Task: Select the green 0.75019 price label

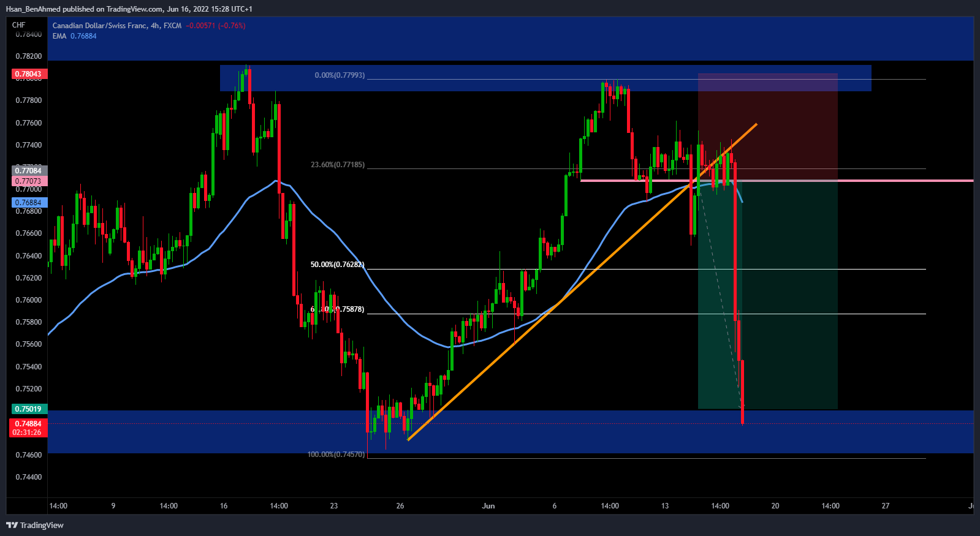Action: (x=28, y=409)
